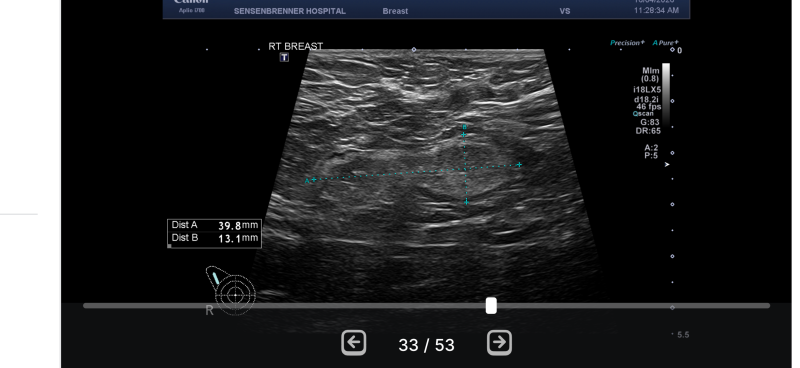Click the Dist B 13.1 mm measurement
This screenshot has height=368, width=800.
click(x=214, y=238)
